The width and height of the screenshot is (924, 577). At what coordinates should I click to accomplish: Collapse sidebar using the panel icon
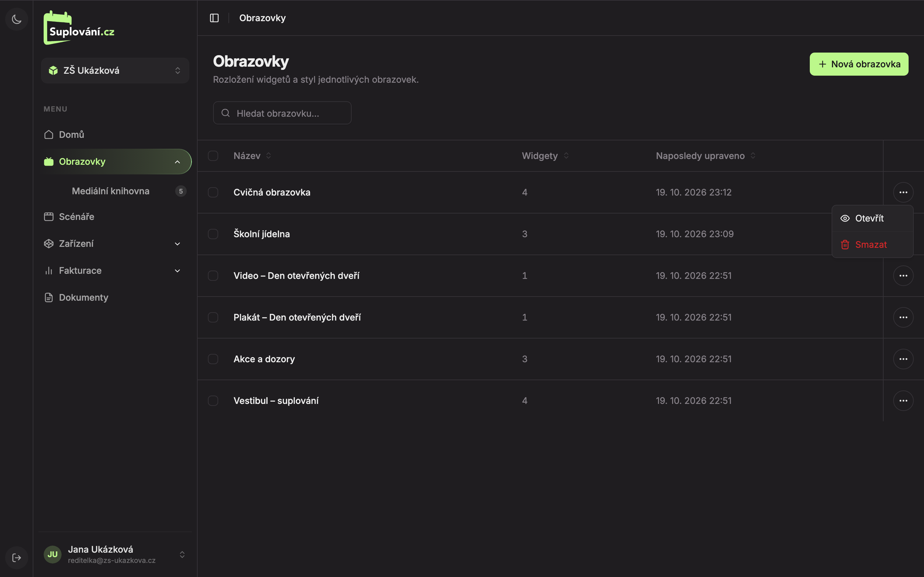pyautogui.click(x=214, y=18)
